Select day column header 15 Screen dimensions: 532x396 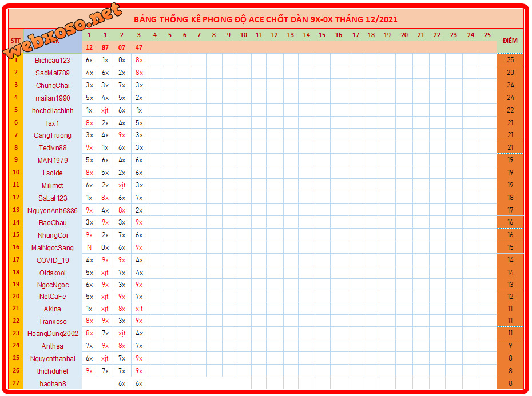pos(322,35)
